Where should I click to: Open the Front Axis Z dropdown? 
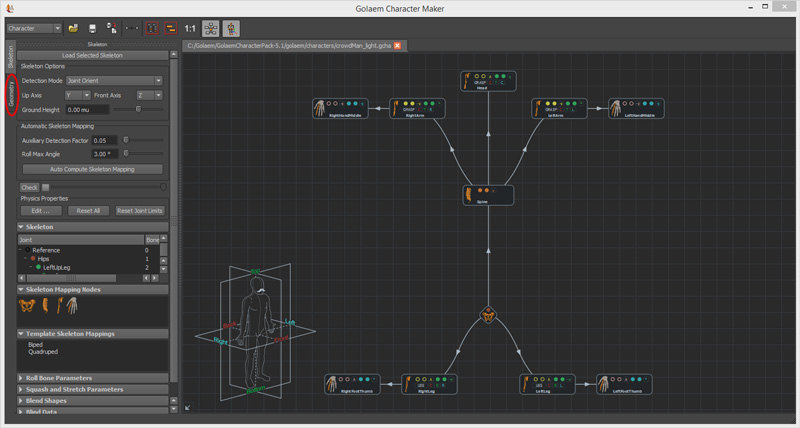coord(149,95)
